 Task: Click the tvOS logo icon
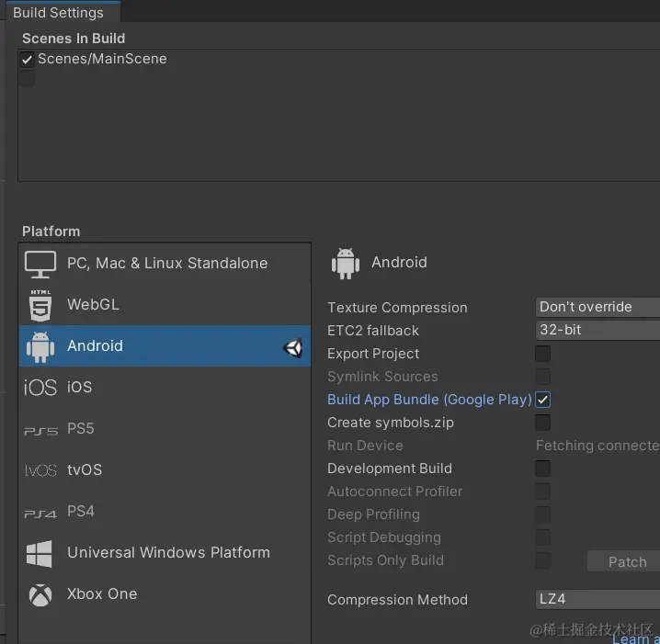pos(40,470)
